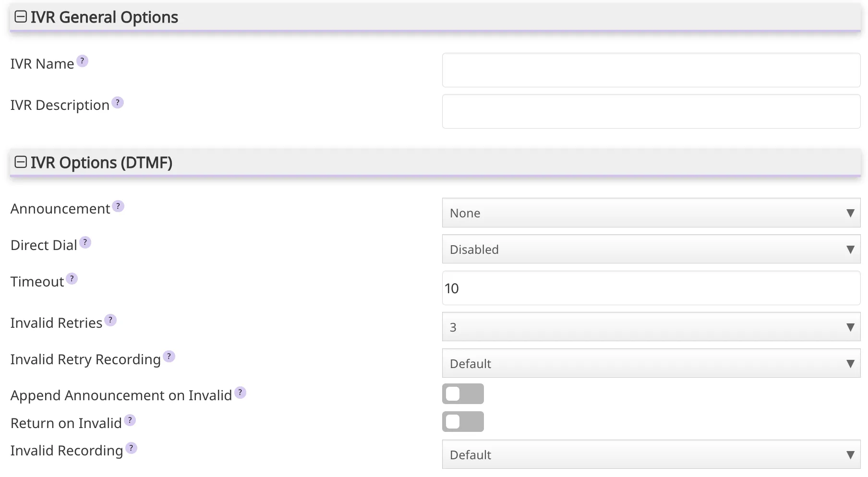The height and width of the screenshot is (477, 868).
Task: Click the Return on Invalid help icon
Action: (129, 420)
